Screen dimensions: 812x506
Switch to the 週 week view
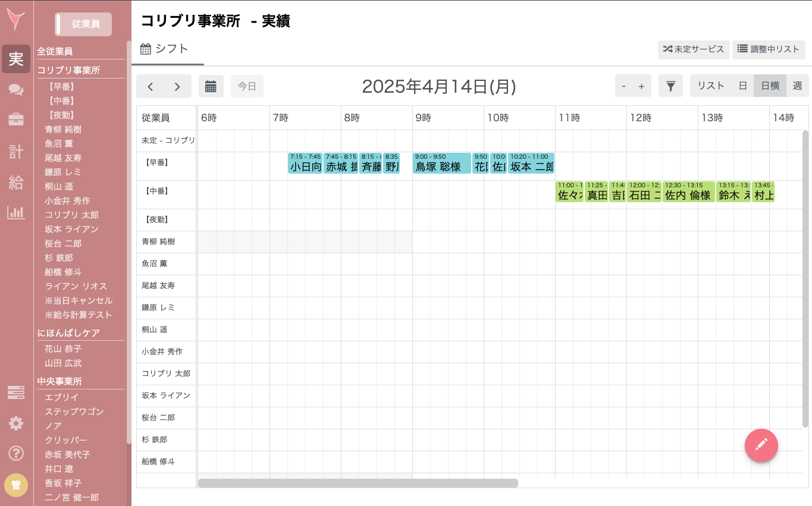(x=797, y=86)
